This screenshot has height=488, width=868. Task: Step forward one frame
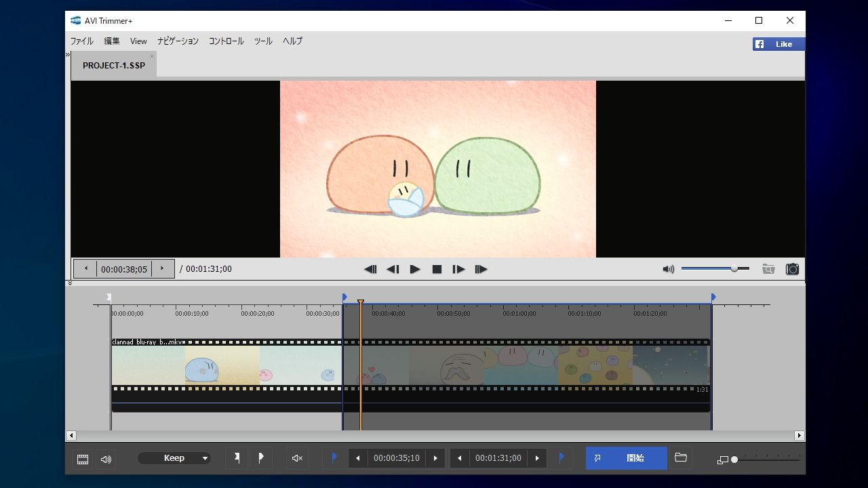pos(459,269)
